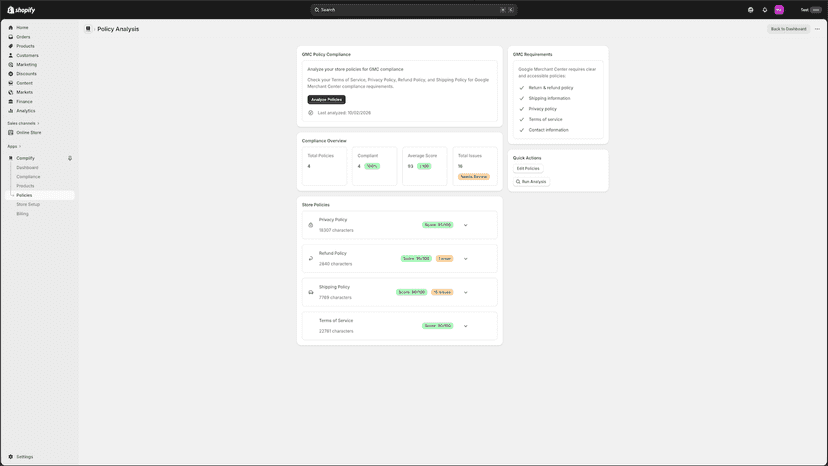Open the Home icon in sidebar

[11, 27]
